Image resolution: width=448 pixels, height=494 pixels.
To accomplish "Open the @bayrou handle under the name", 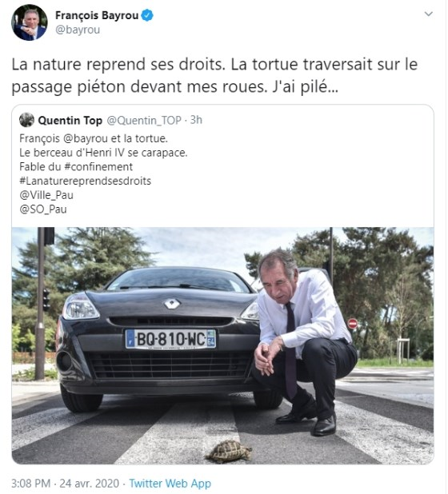I will point(78,30).
